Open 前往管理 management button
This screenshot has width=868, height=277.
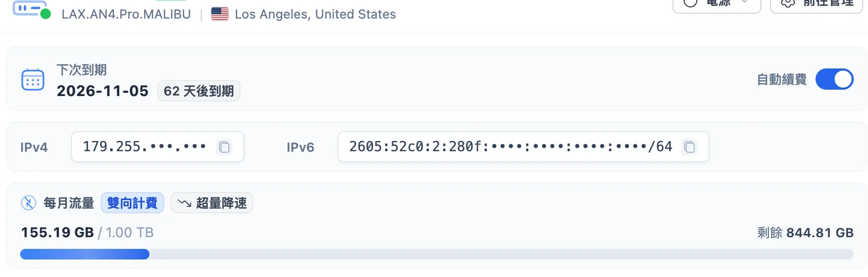click(817, 4)
